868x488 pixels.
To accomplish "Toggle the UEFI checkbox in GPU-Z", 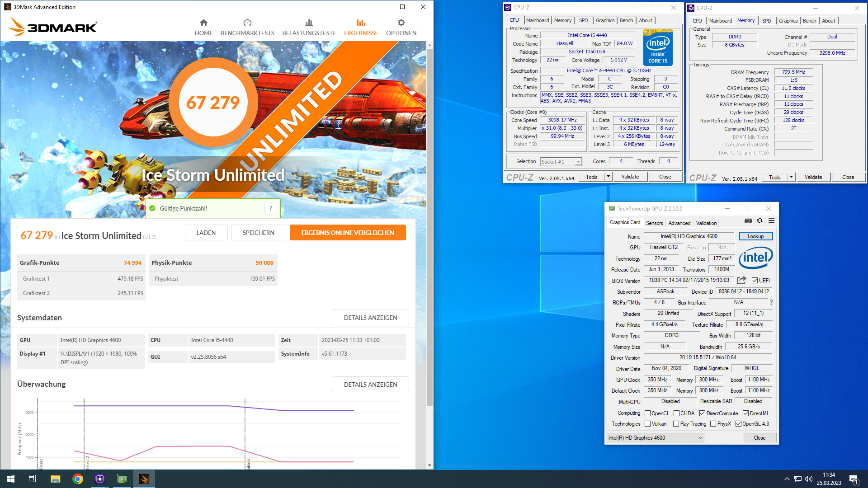I will 755,281.
